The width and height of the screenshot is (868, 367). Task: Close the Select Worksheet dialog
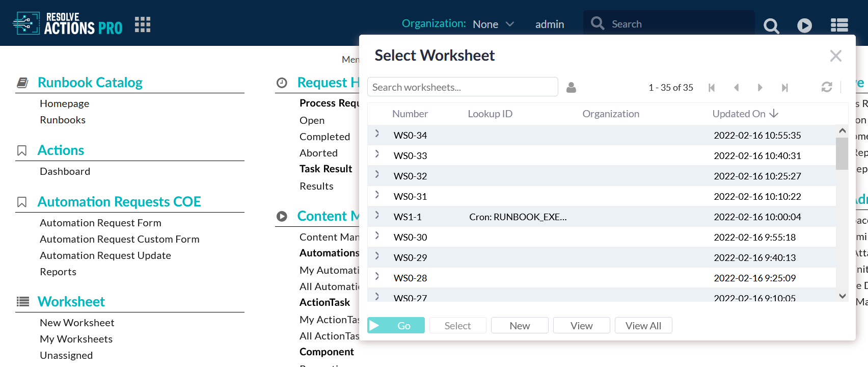(835, 56)
